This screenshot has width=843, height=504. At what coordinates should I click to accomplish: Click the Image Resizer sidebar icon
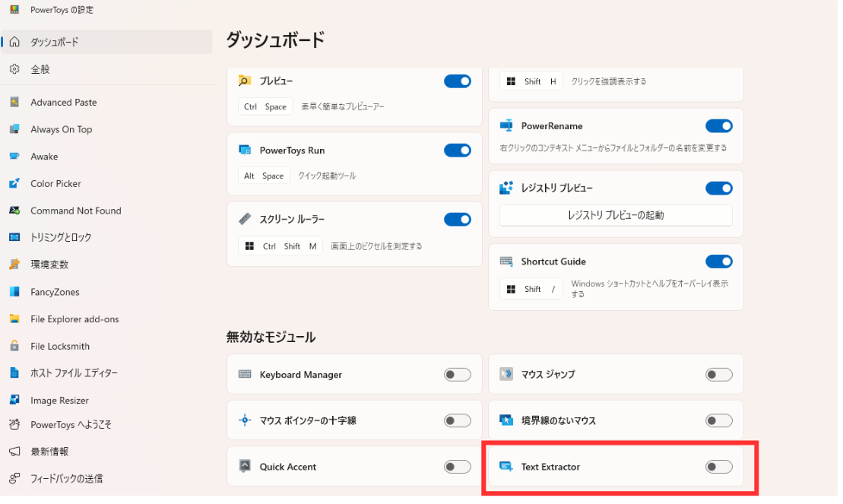tap(14, 400)
